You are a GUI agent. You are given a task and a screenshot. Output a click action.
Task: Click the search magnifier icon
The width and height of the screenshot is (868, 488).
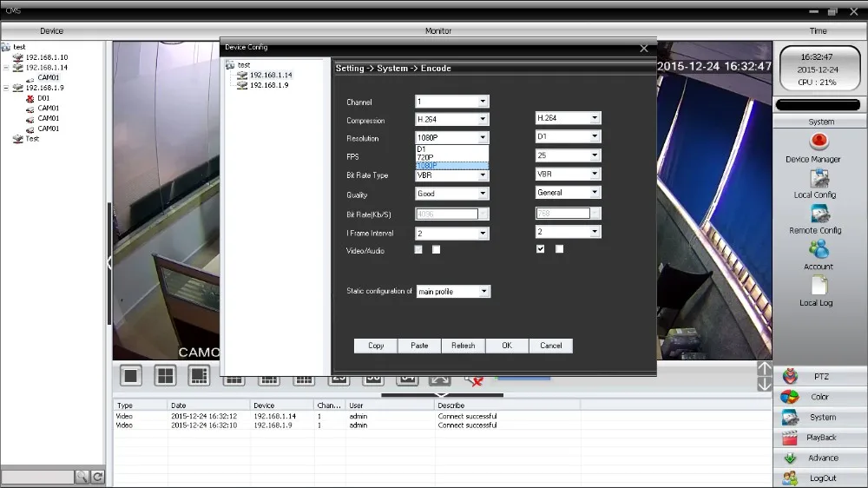[x=82, y=477]
